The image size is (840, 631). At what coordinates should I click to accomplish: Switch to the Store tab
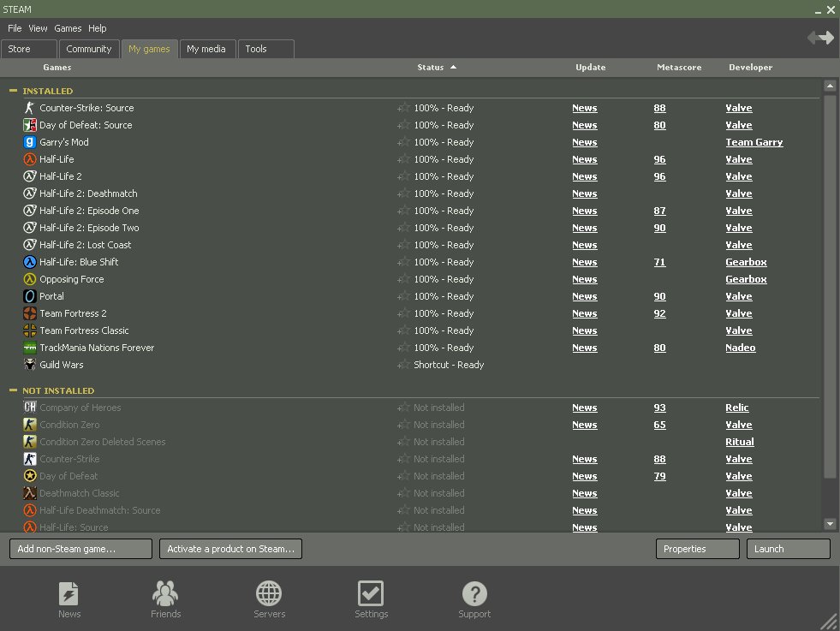pyautogui.click(x=28, y=49)
